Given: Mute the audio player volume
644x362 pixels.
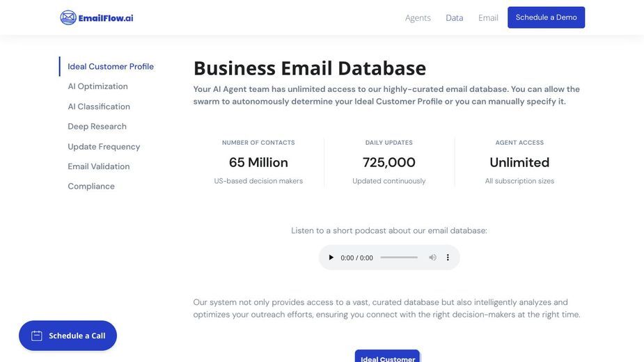Looking at the screenshot, I should point(432,258).
